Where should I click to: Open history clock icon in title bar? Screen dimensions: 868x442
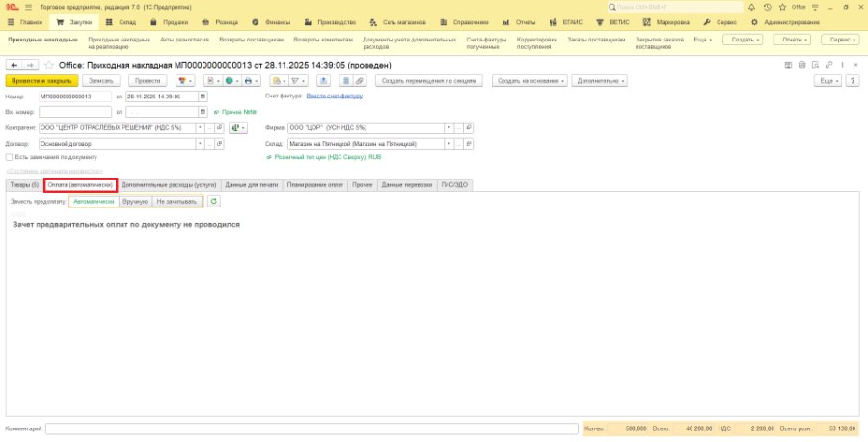(x=767, y=7)
